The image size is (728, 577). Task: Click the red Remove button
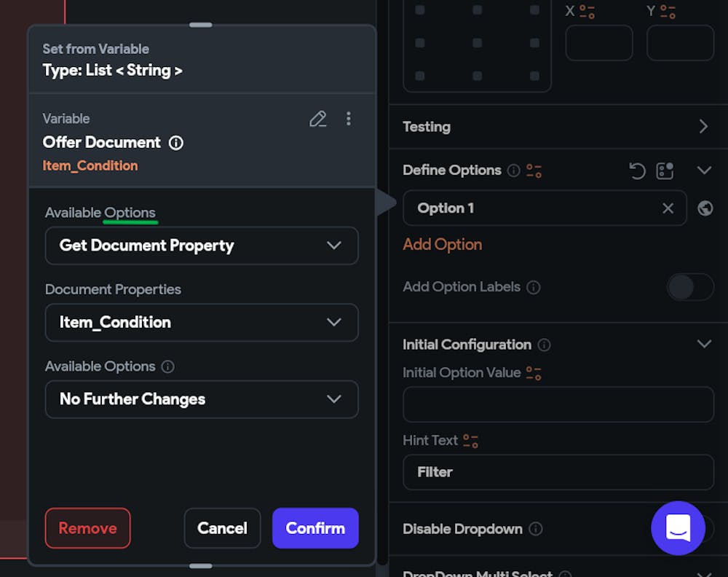[87, 528]
